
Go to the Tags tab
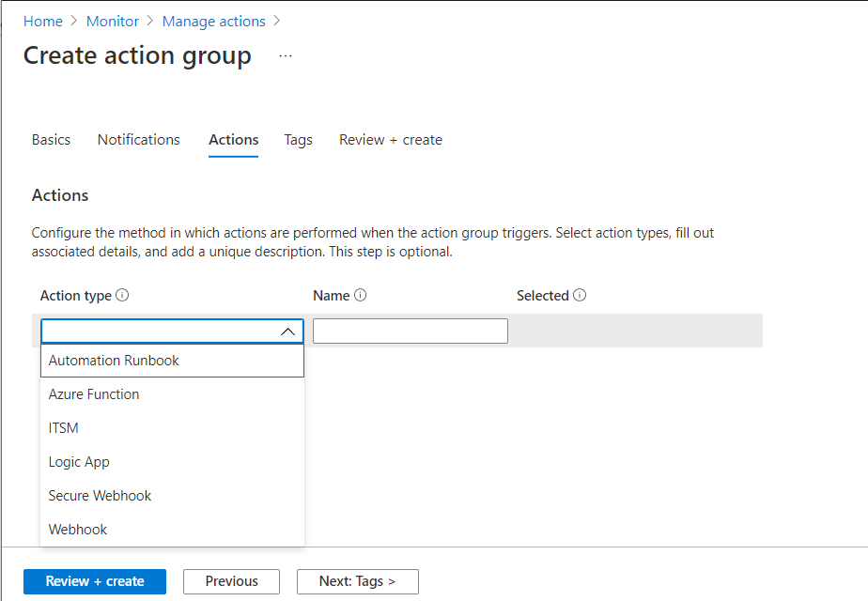(x=299, y=140)
